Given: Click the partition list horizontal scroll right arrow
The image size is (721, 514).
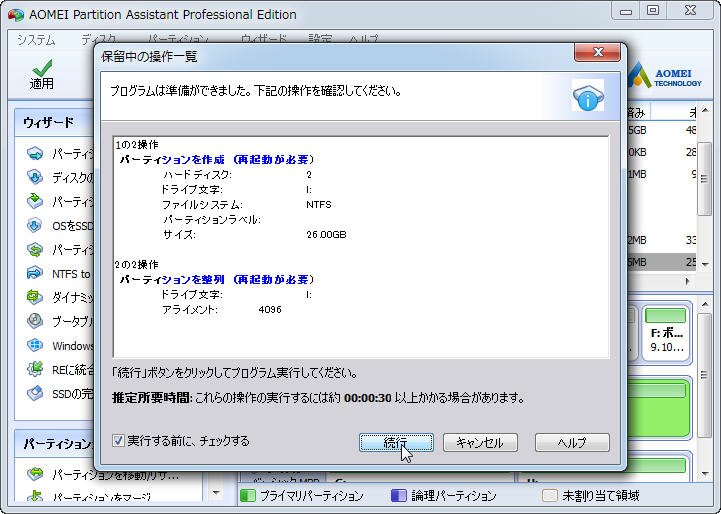Looking at the screenshot, I should (x=687, y=281).
